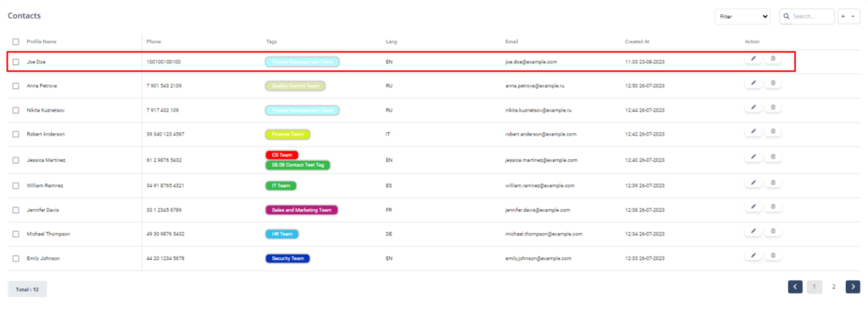Go to page 2

point(833,287)
